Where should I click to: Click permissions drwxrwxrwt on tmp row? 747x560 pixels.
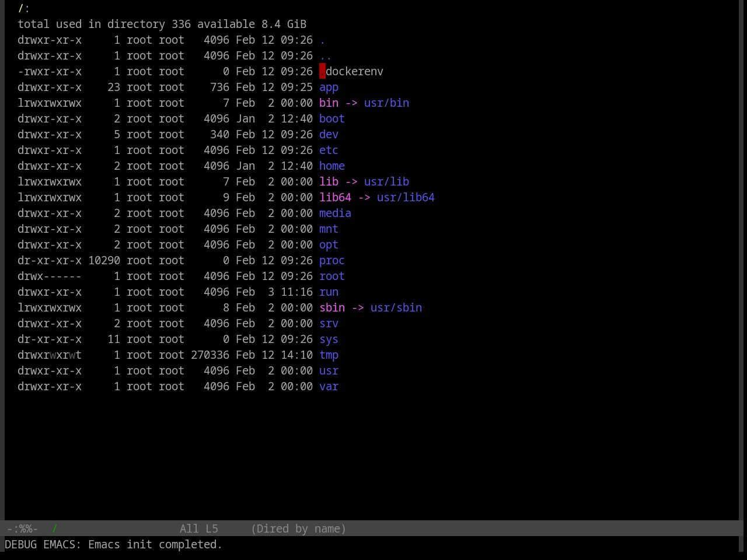(x=50, y=355)
